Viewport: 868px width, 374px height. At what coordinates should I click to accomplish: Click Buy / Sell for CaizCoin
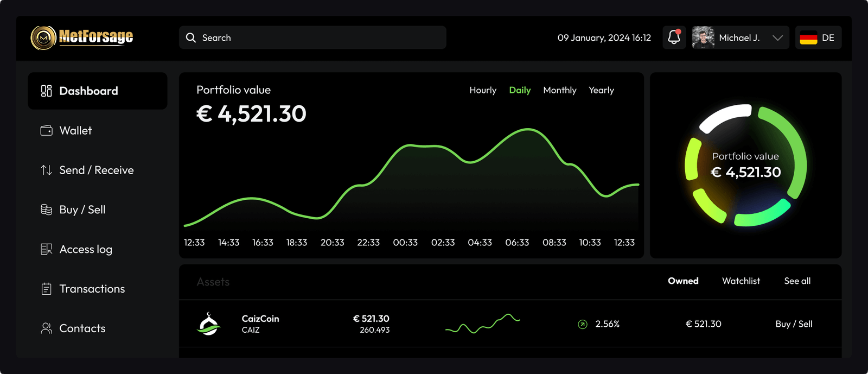[x=794, y=324]
